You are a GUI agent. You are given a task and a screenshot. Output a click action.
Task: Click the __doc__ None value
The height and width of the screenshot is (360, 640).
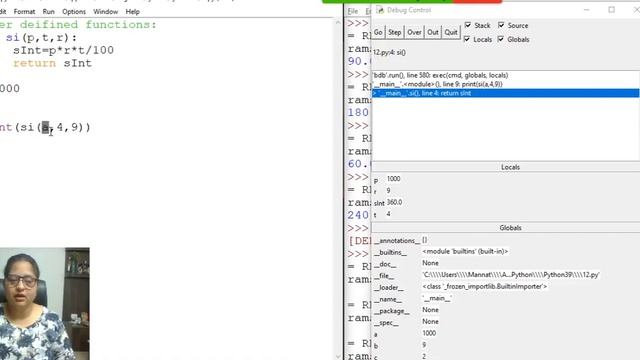[x=430, y=263]
